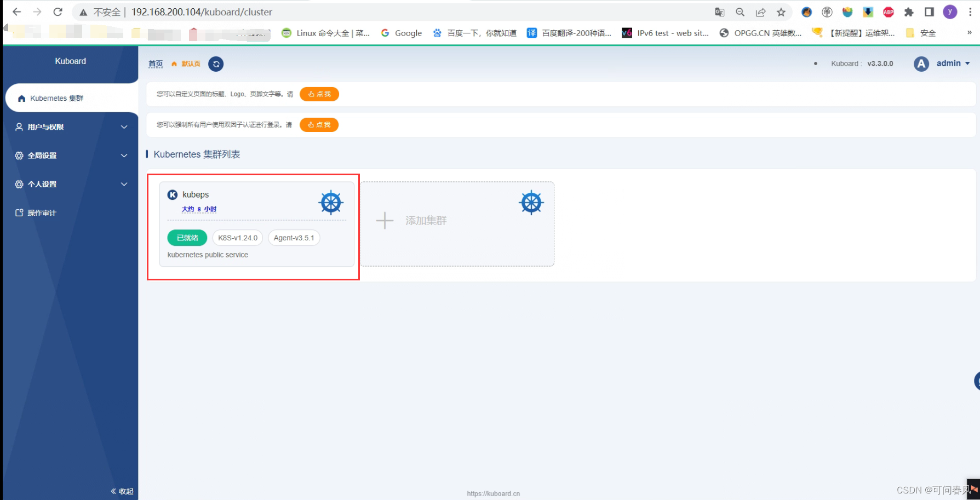
Task: Bookmark this page with the star icon
Action: click(x=781, y=12)
